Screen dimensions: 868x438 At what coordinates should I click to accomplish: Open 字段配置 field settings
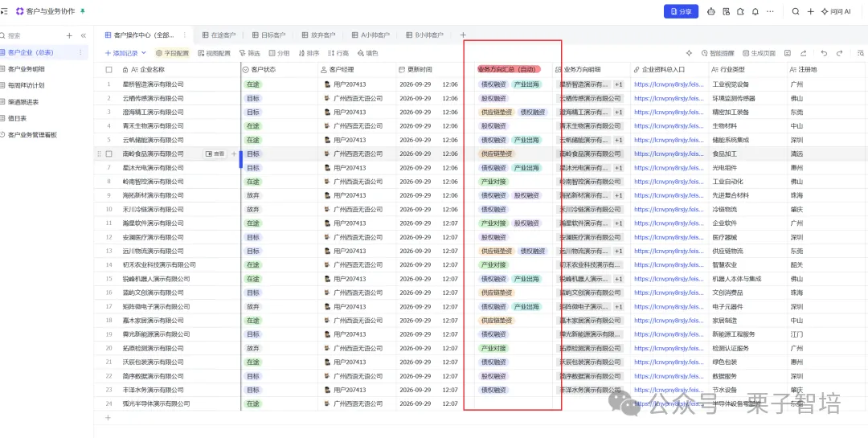click(x=172, y=53)
